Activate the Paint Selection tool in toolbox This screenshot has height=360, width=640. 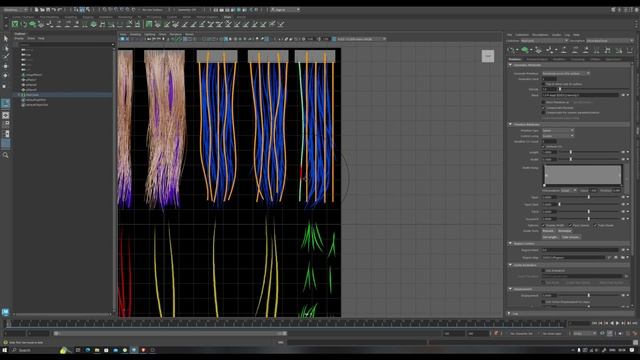(5, 56)
